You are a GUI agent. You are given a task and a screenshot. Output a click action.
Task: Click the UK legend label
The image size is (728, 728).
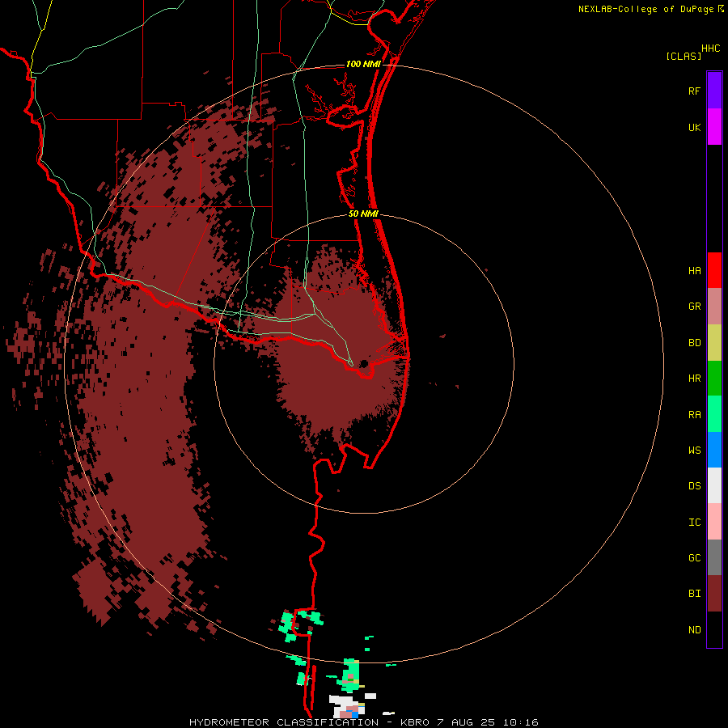tap(694, 127)
